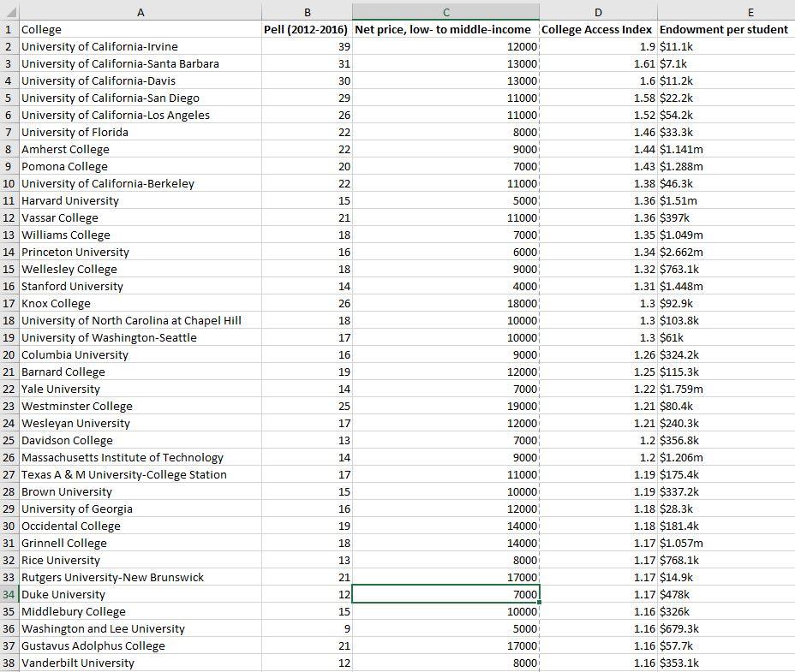Select column A header
The image size is (795, 672).
(x=140, y=11)
